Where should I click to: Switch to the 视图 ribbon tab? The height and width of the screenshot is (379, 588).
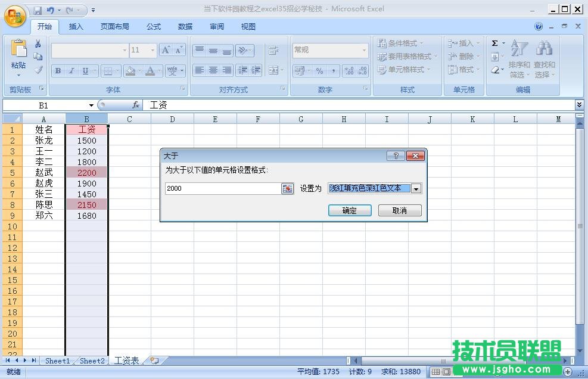click(x=248, y=26)
